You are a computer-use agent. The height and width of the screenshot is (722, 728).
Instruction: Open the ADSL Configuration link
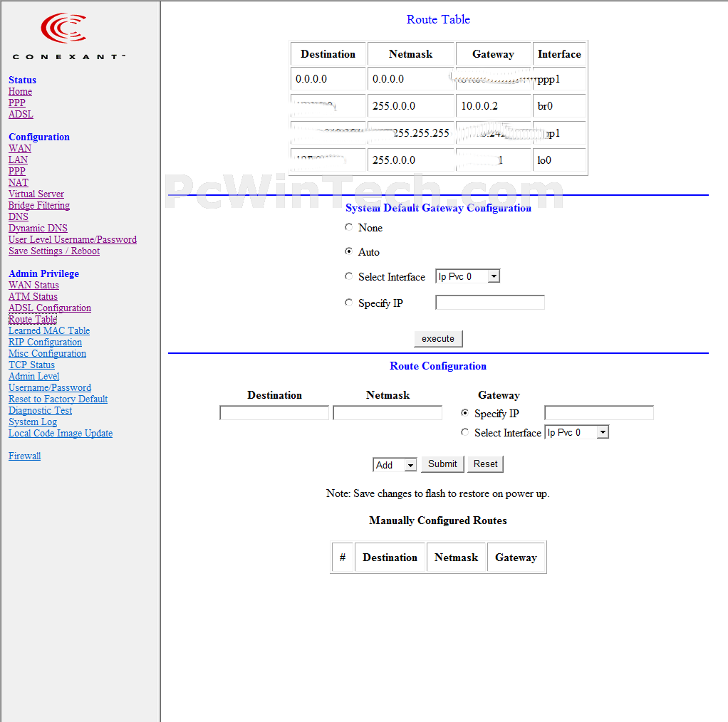(50, 308)
